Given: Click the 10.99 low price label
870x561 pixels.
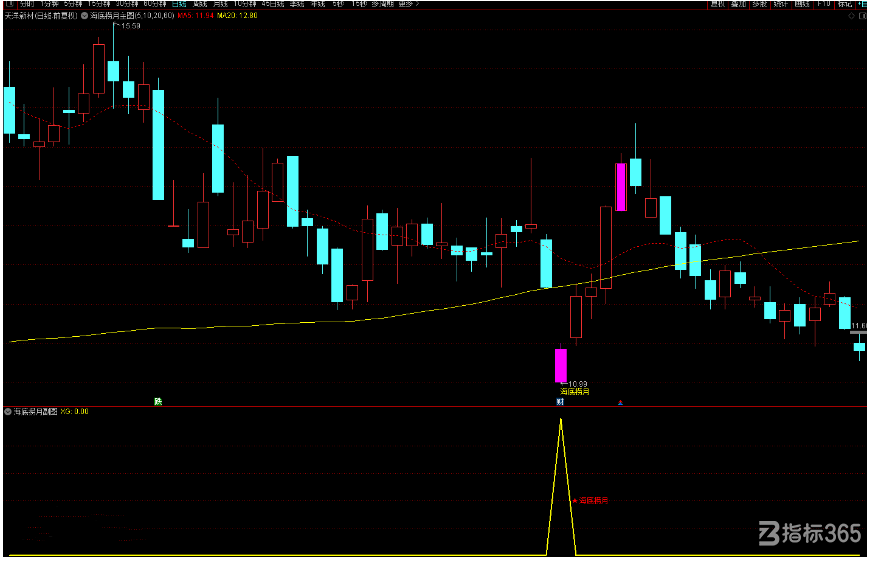Looking at the screenshot, I should [577, 384].
